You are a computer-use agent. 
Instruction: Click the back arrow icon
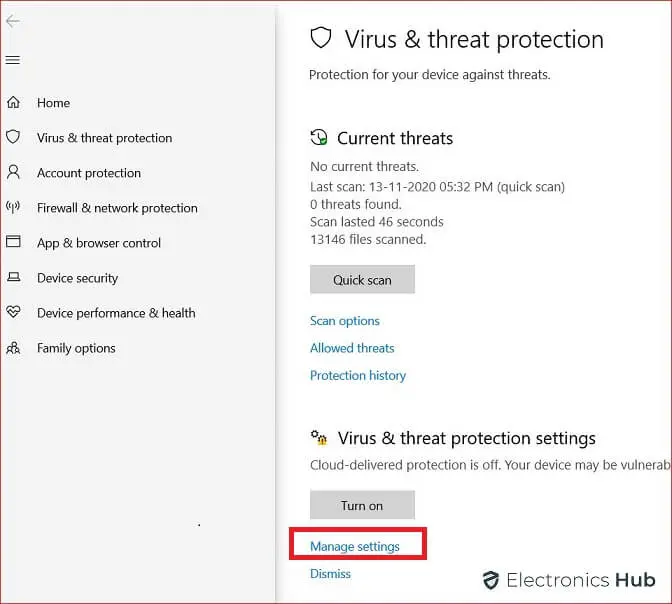click(13, 21)
